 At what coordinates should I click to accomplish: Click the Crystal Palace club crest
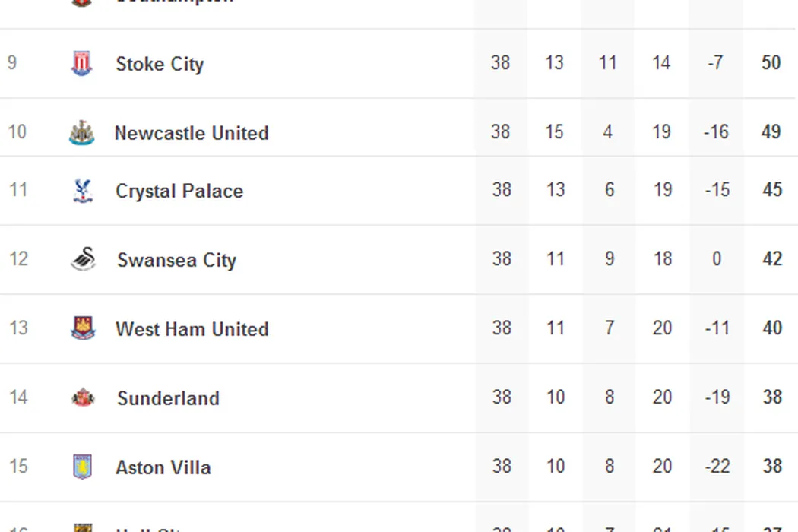[81, 191]
